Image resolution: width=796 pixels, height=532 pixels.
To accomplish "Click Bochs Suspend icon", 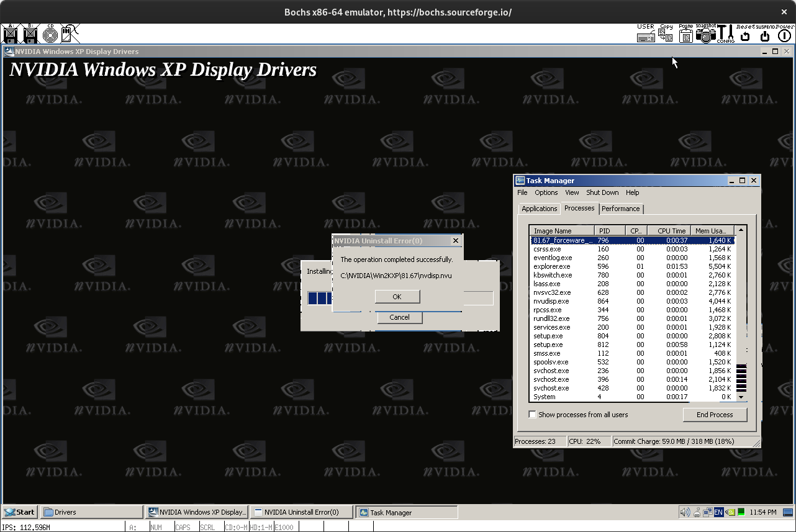I will 765,34.
